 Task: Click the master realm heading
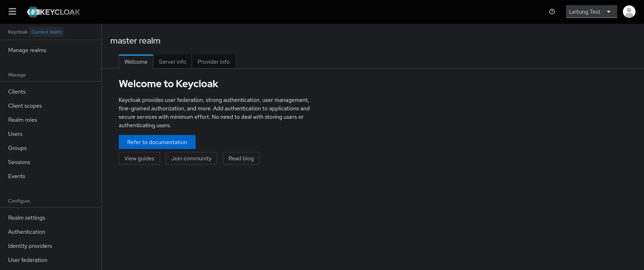[x=135, y=41]
